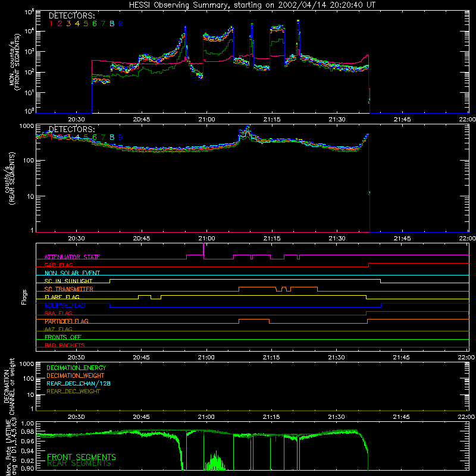
Task: Click the "10^2" tick label on front plot
Action: pyautogui.click(x=29, y=73)
